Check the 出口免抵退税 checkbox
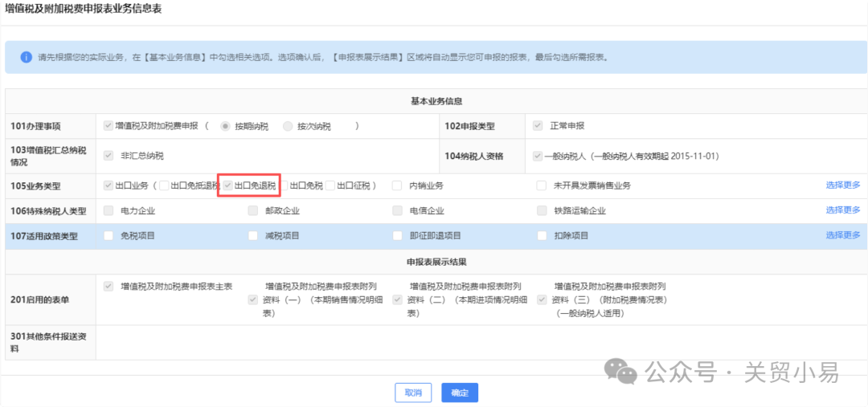868x407 pixels. point(165,185)
